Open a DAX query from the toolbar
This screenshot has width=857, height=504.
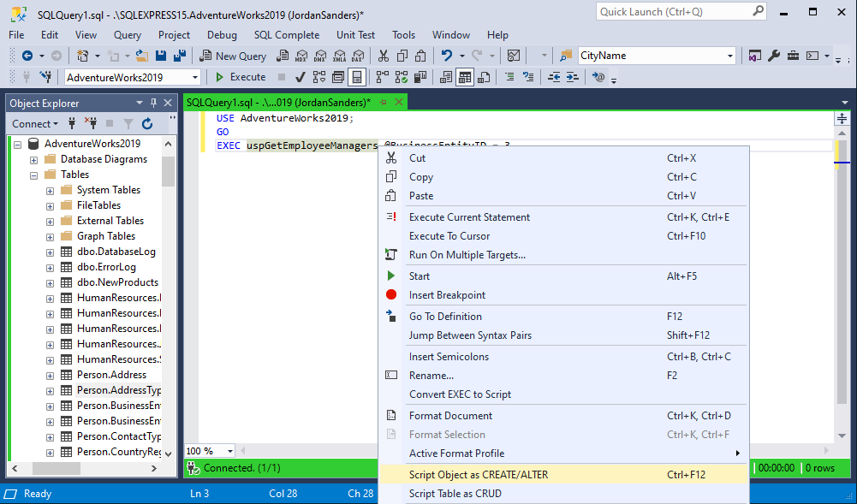(358, 56)
